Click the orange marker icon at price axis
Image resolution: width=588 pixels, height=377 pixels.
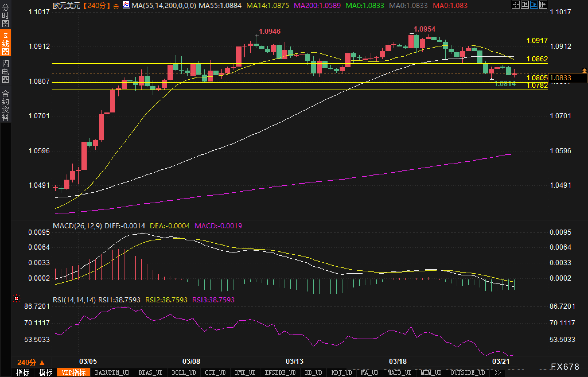click(x=584, y=71)
